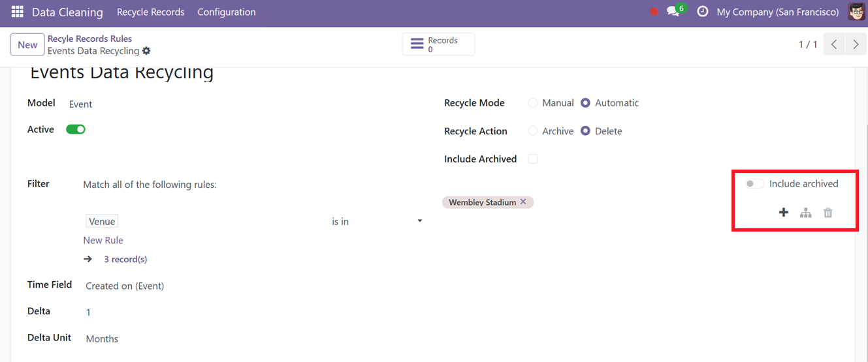Open the activities clock icon
This screenshot has height=362, width=868.
click(703, 12)
